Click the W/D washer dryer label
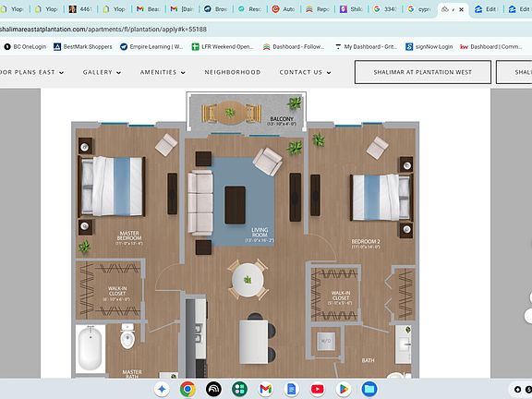 tap(326, 341)
